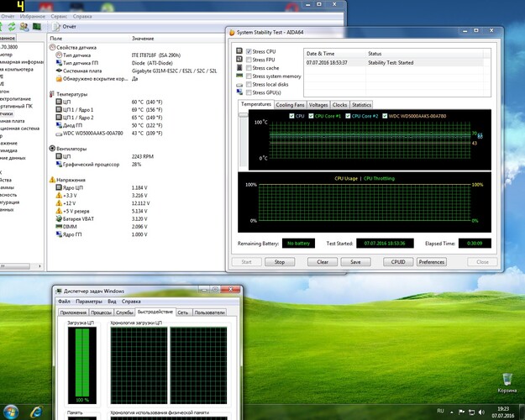The width and height of the screenshot is (525, 420).
Task: Open the Файл menu in Task Manager
Action: 64,302
